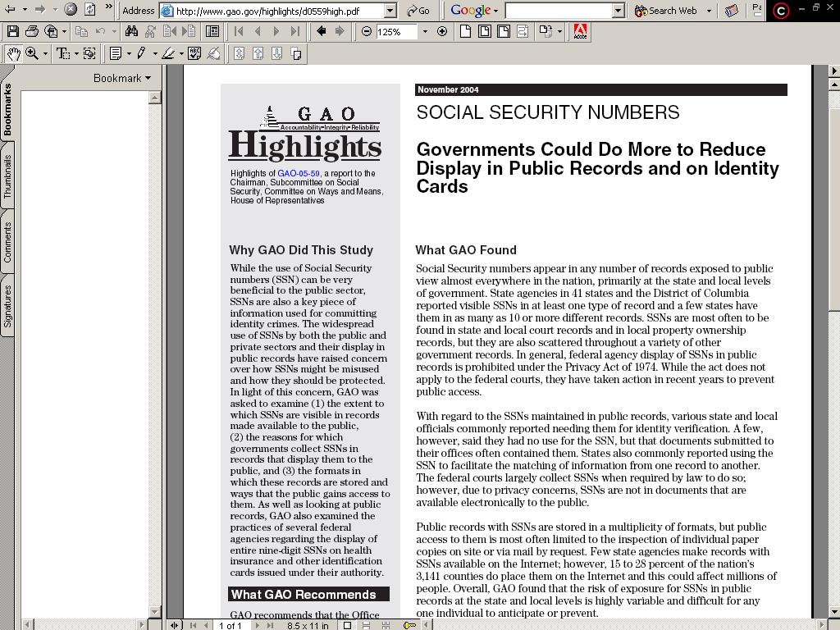840x630 pixels.
Task: Select the Highlighter tool
Action: (168, 53)
